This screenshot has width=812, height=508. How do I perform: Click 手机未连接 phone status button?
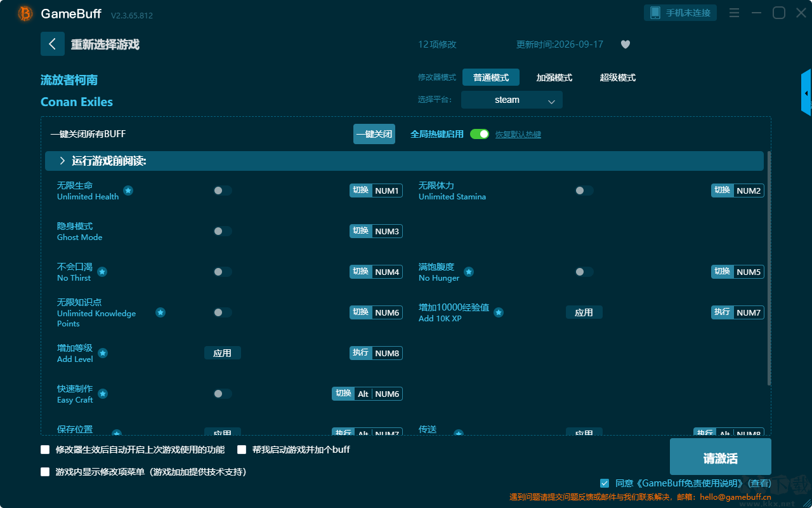pyautogui.click(x=681, y=13)
